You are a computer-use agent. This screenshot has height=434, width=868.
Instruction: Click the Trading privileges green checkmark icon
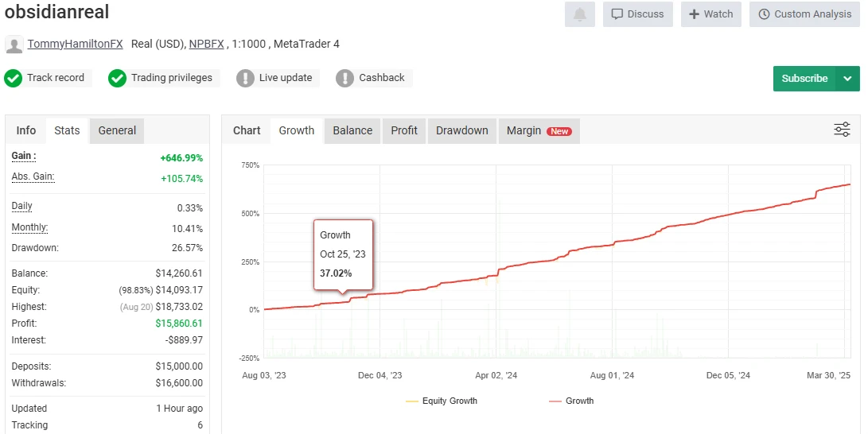(118, 78)
